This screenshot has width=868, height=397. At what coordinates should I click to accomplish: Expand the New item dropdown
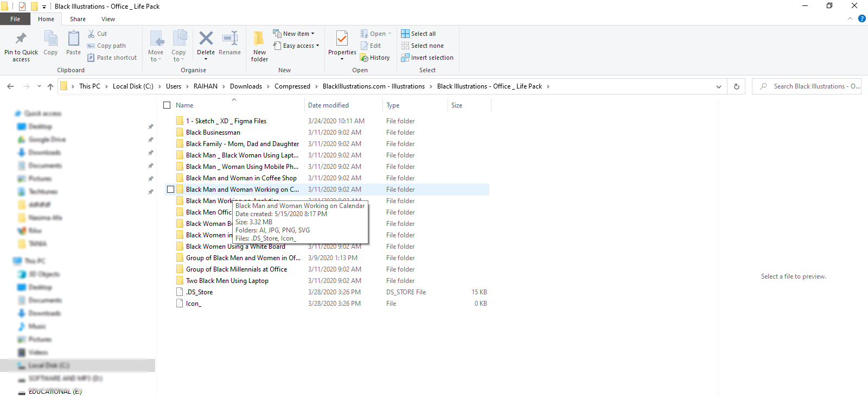[x=312, y=34]
